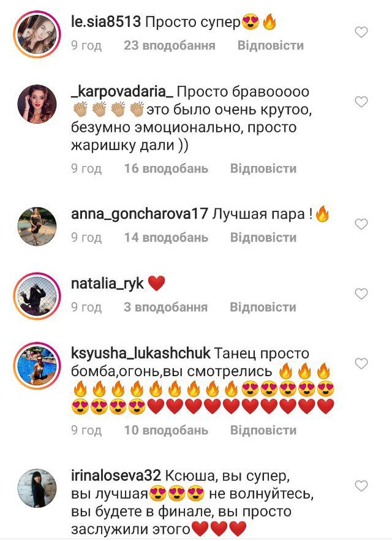Open irinaloseva32 username link
Image resolution: width=392 pixels, height=541 pixels.
116,476
